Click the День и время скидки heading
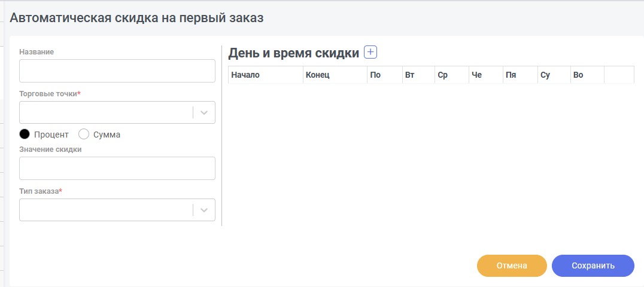 click(294, 53)
